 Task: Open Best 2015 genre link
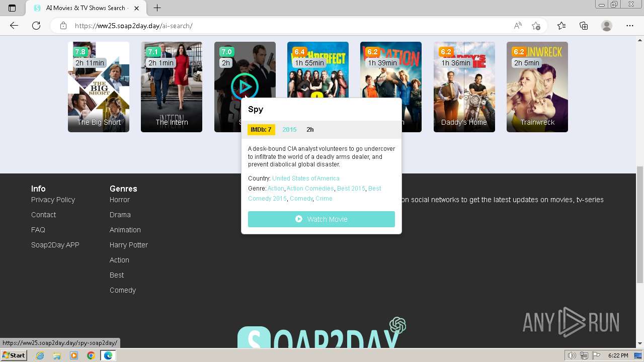[x=351, y=189]
